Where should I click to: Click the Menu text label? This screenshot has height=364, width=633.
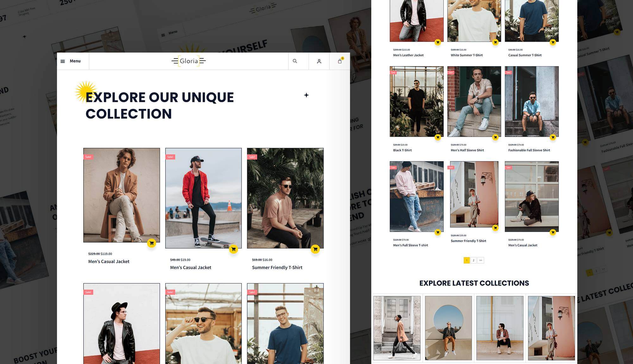coord(75,61)
